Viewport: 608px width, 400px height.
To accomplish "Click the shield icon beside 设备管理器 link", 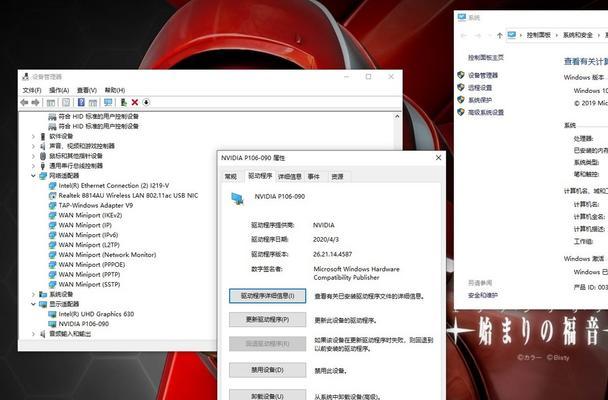I will [x=461, y=75].
